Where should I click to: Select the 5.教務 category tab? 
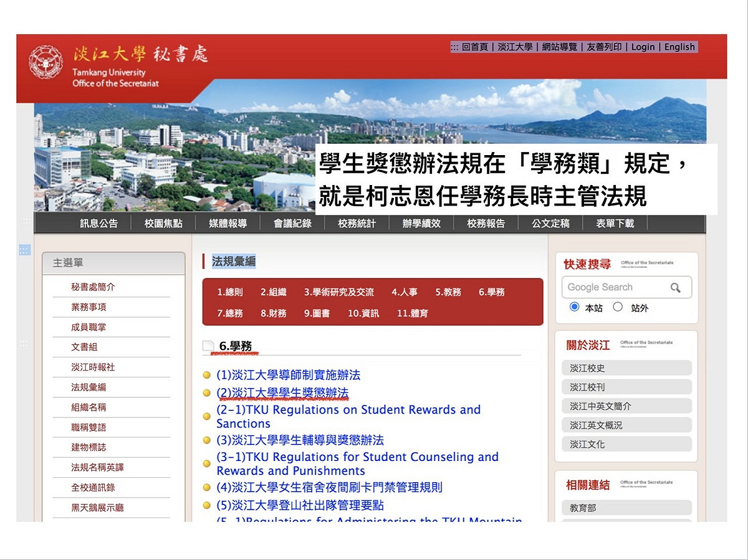[x=448, y=292]
